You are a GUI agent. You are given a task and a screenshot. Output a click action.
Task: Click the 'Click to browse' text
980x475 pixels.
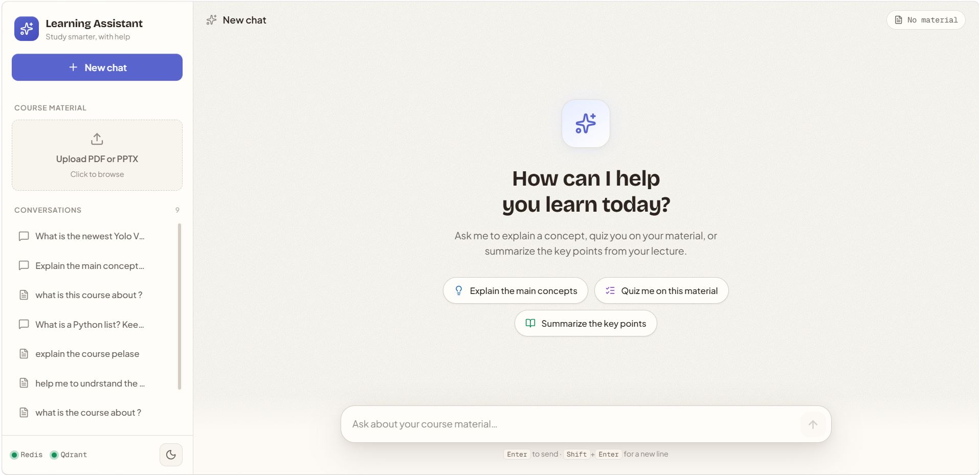[97, 174]
